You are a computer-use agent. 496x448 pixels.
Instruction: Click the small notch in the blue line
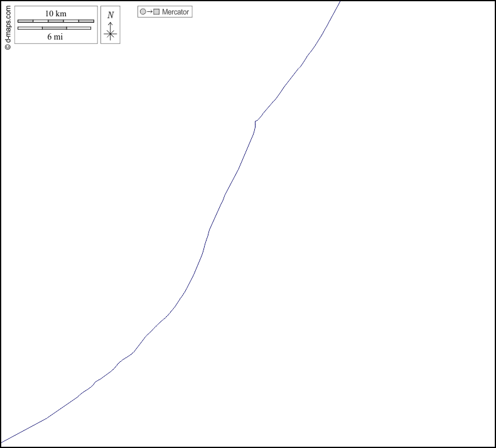[x=256, y=121]
